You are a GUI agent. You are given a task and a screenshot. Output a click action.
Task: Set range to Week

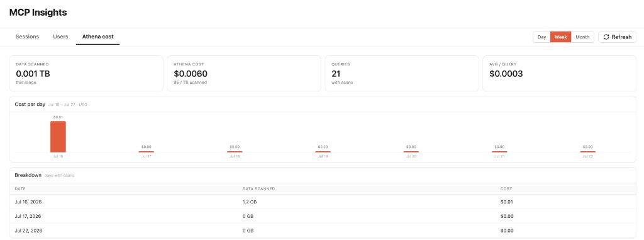click(x=560, y=37)
